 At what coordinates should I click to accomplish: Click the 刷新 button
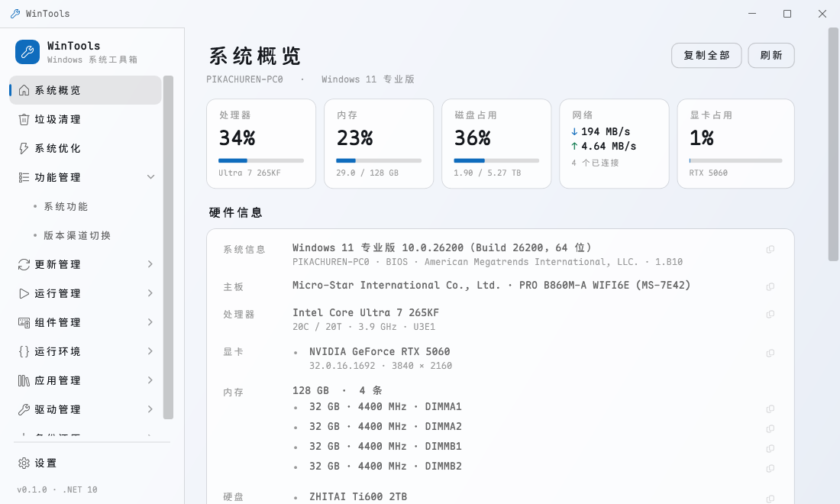click(771, 55)
